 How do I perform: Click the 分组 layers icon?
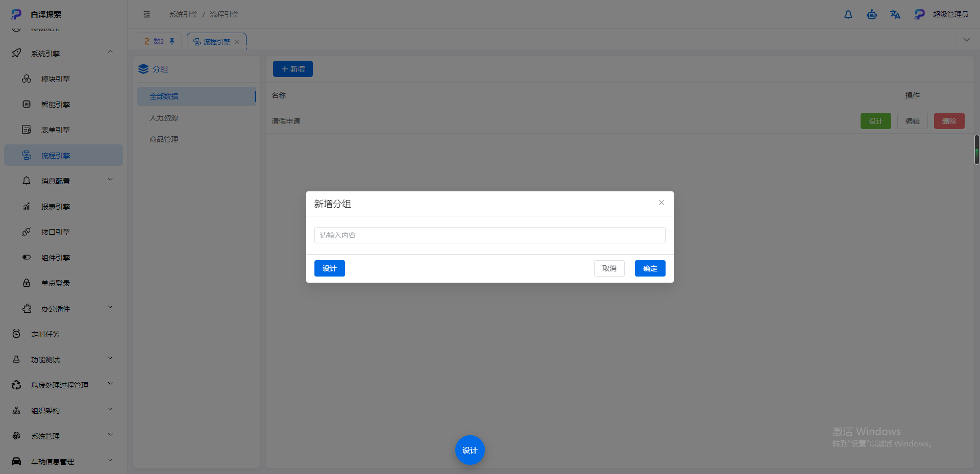[x=143, y=69]
